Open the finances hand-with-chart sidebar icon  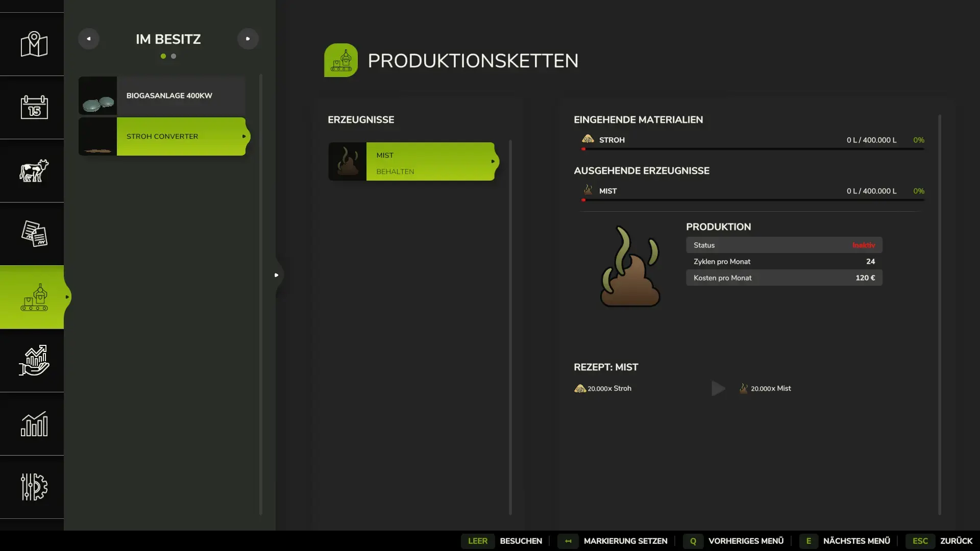(x=34, y=360)
